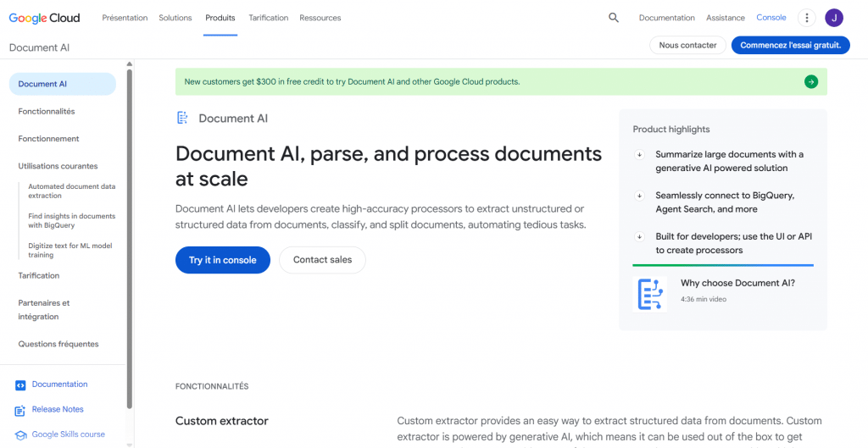Open the Assistance link

coord(726,18)
